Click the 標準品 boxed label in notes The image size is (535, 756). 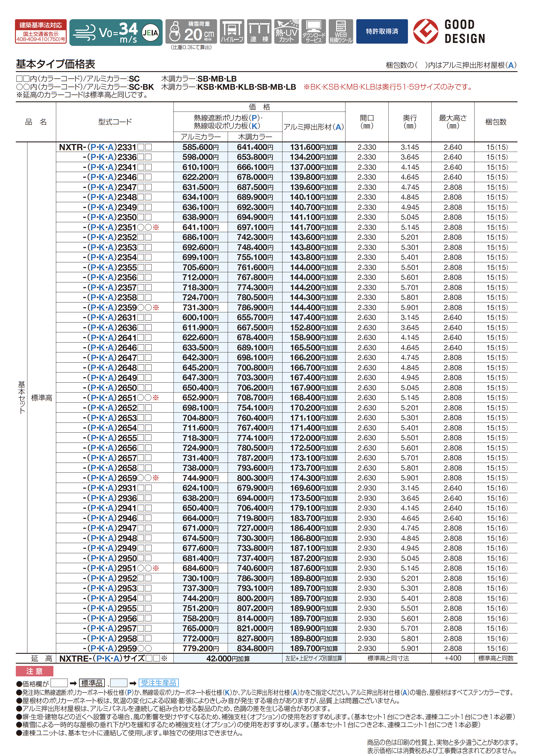point(92,683)
